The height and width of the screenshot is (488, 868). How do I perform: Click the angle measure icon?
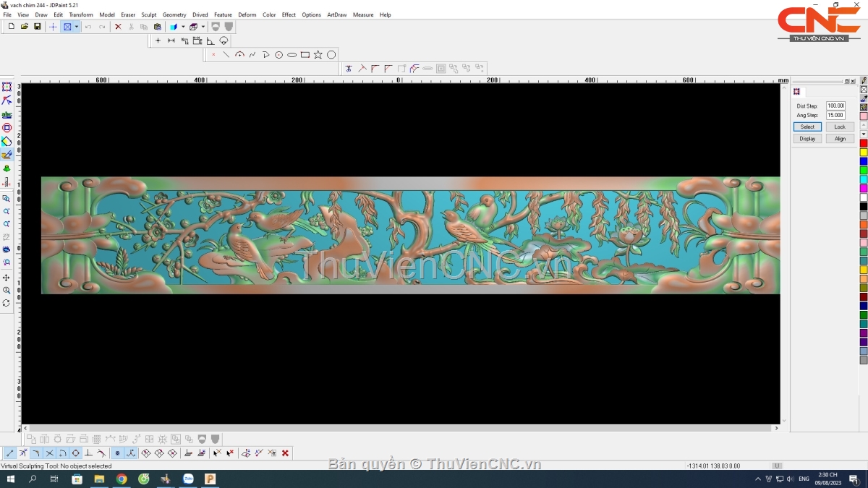(210, 40)
